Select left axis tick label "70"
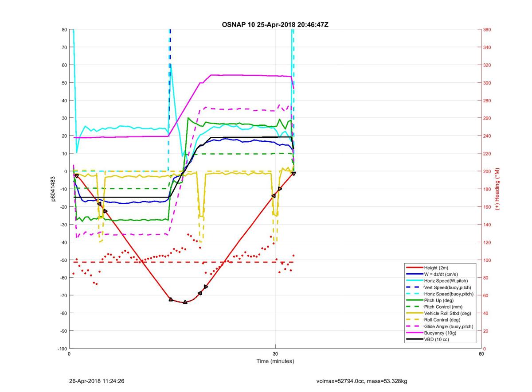 [x=64, y=47]
